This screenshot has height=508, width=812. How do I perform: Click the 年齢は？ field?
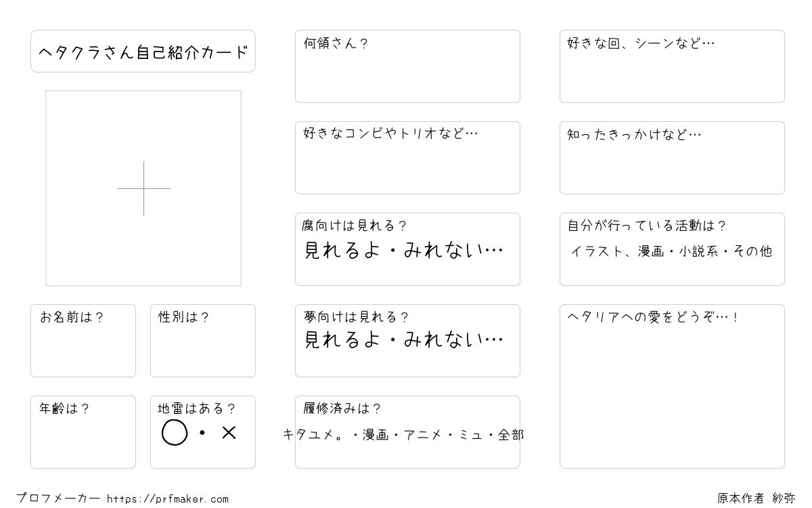pos(83,432)
